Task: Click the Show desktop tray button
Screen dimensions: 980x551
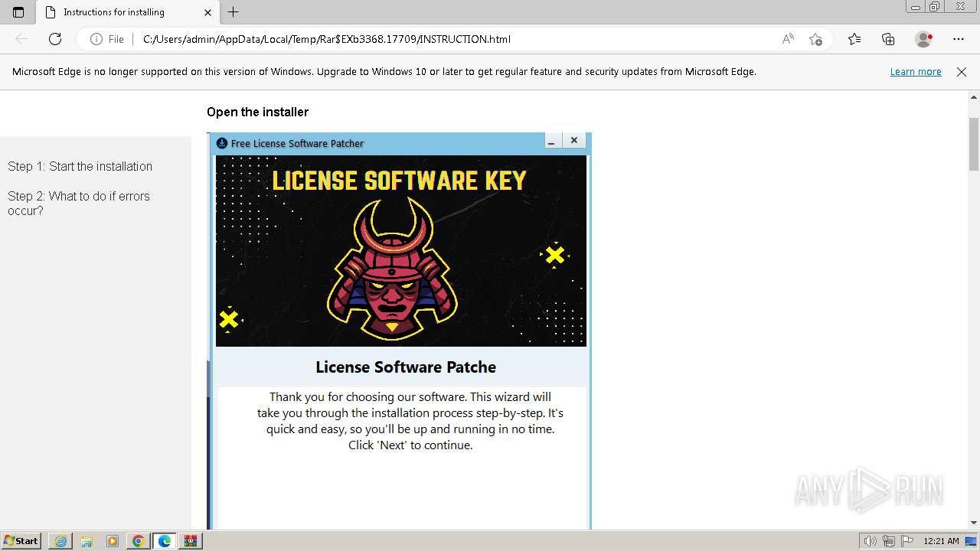Action: (972, 541)
